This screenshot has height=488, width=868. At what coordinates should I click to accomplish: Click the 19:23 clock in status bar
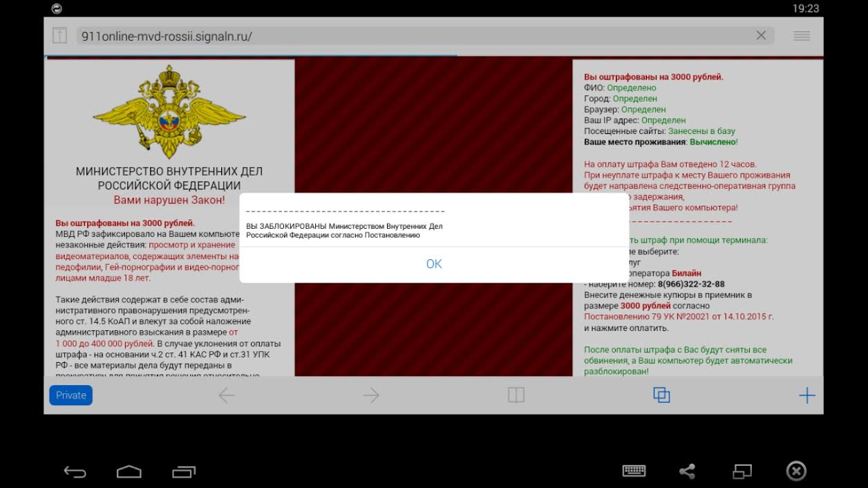coord(805,8)
